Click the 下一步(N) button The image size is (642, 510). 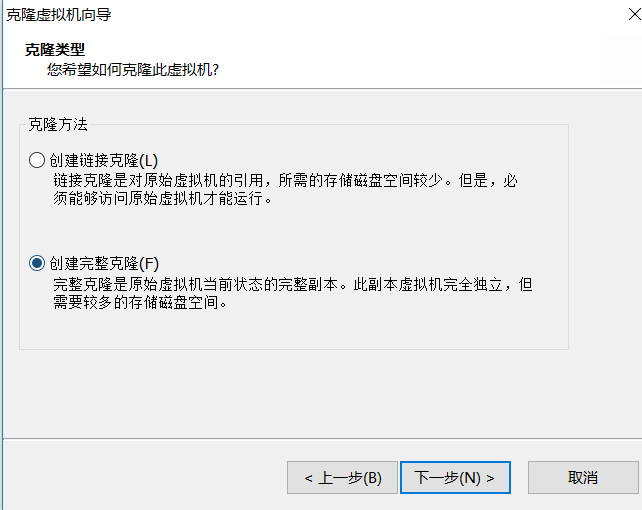pyautogui.click(x=455, y=478)
